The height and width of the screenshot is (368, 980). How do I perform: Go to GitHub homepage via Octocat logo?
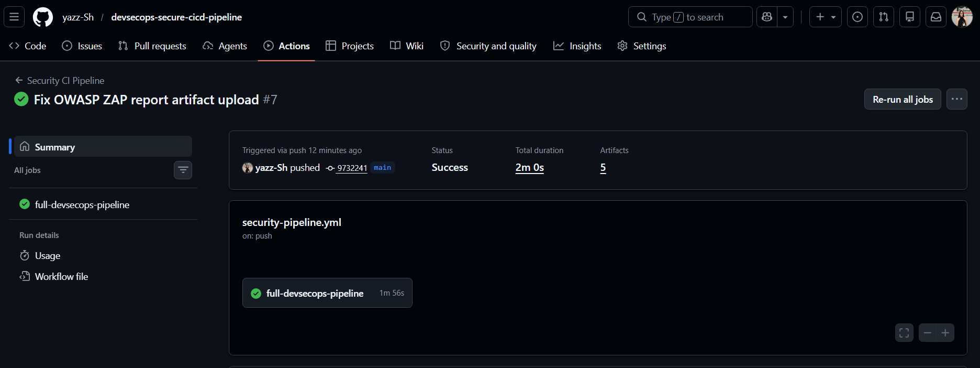click(43, 17)
